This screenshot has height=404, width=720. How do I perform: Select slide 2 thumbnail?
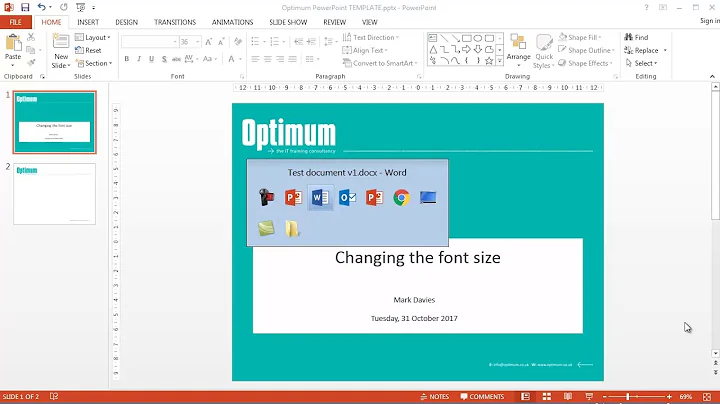click(54, 194)
